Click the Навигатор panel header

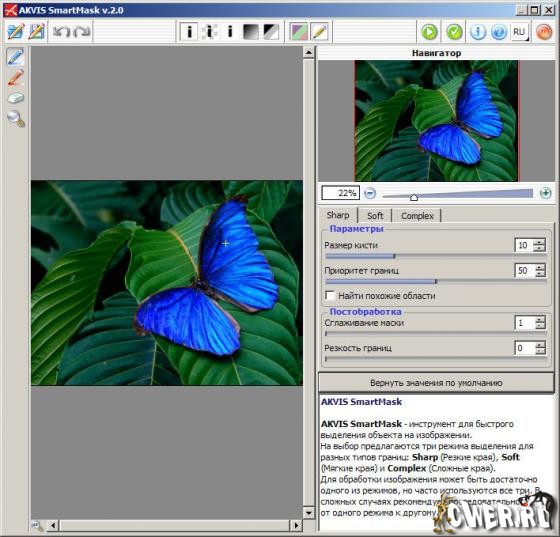tap(436, 53)
